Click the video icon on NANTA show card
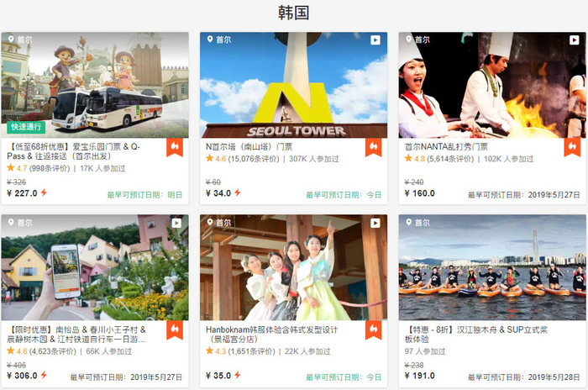The width and height of the screenshot is (588, 390). [x=573, y=40]
